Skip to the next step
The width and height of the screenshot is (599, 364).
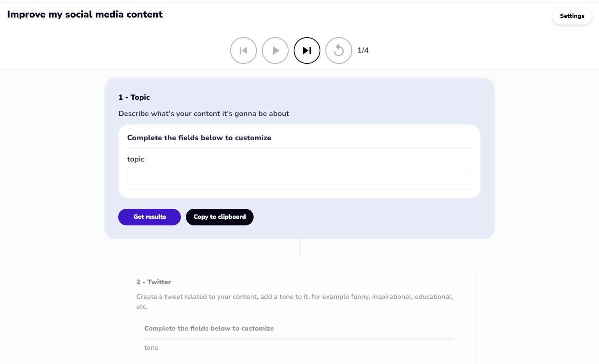click(307, 51)
